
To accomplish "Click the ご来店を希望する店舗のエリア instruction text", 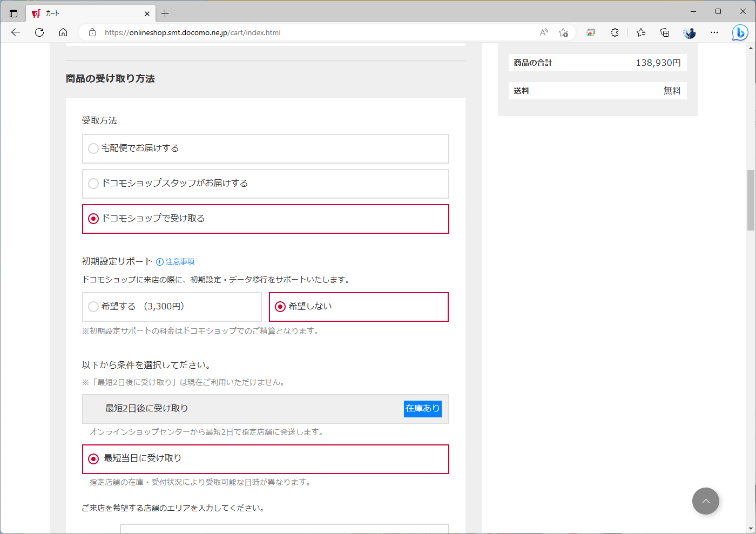I will (173, 508).
